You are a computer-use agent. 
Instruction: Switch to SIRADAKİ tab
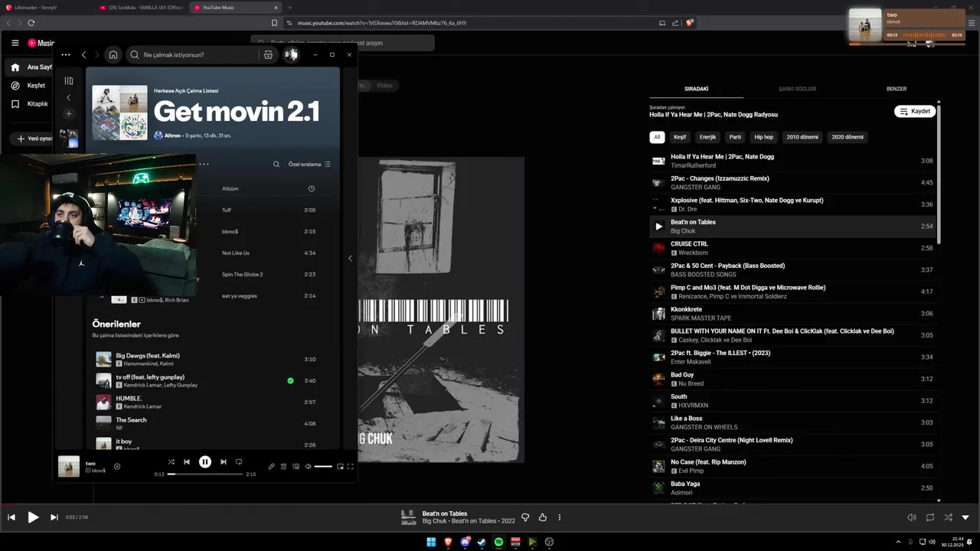(696, 89)
